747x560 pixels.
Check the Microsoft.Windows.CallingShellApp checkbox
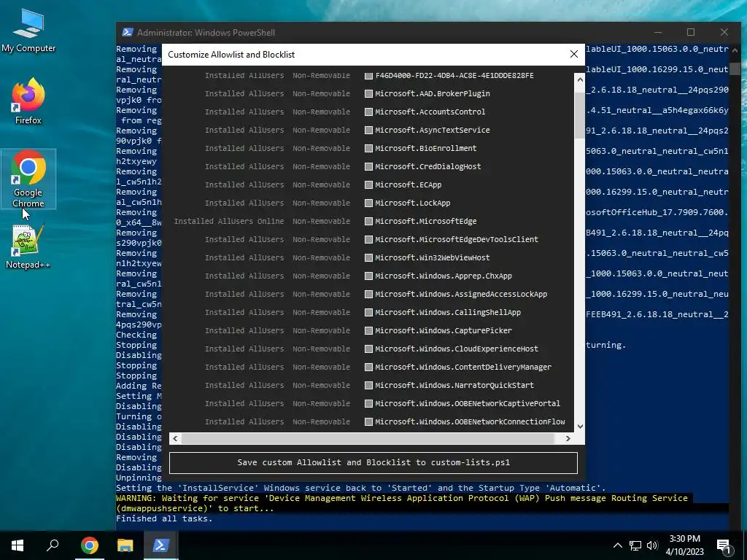pos(368,312)
